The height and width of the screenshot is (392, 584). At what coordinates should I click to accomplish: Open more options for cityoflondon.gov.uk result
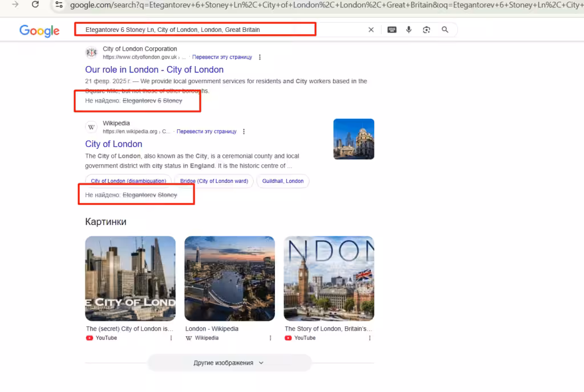[x=259, y=58]
